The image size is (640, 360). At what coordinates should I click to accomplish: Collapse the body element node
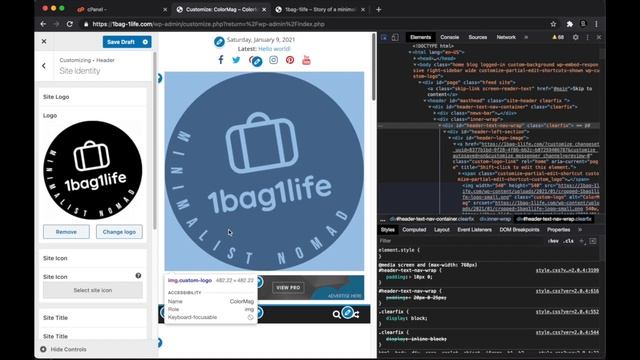415,64
